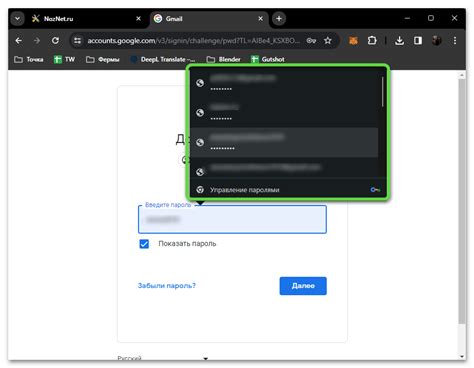The width and height of the screenshot is (474, 368).
Task: Click the page vertical scrollbar
Action: pyautogui.click(x=462, y=201)
